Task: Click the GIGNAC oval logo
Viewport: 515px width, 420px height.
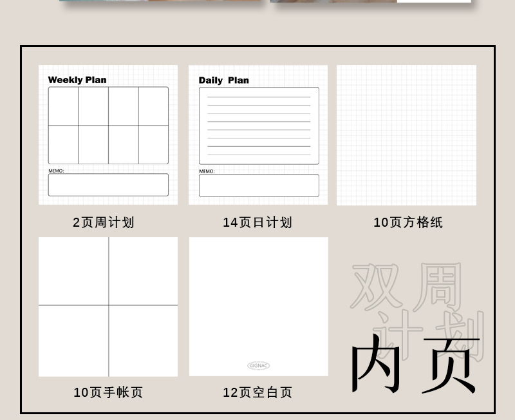Action: (259, 365)
